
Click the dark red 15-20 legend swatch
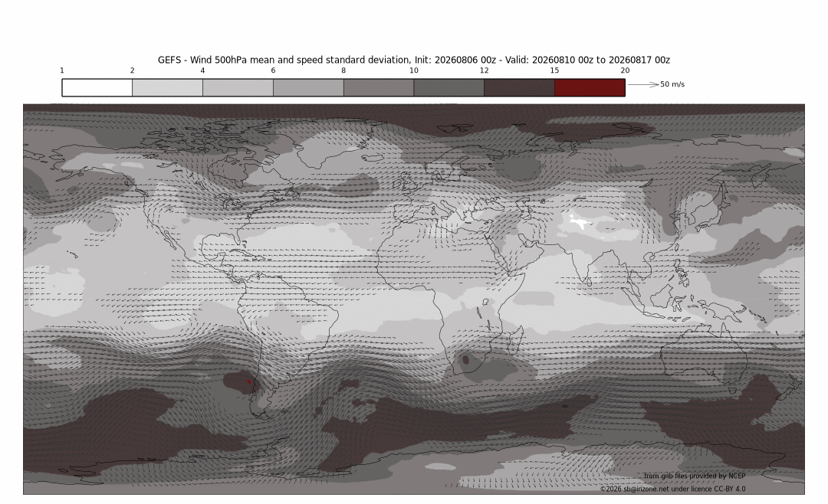coord(590,87)
